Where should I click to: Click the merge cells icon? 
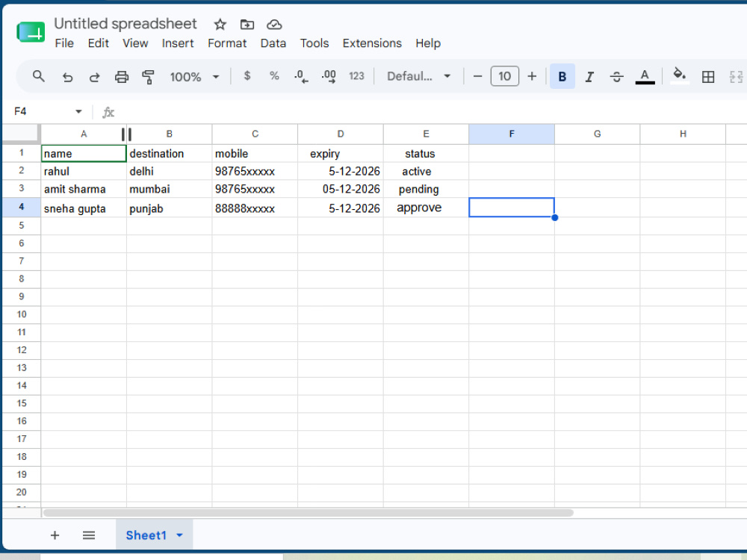(736, 77)
